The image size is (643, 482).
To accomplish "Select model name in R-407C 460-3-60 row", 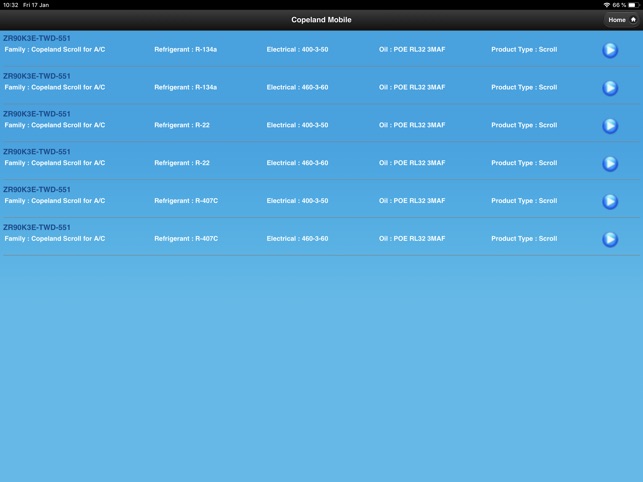I will click(x=37, y=227).
